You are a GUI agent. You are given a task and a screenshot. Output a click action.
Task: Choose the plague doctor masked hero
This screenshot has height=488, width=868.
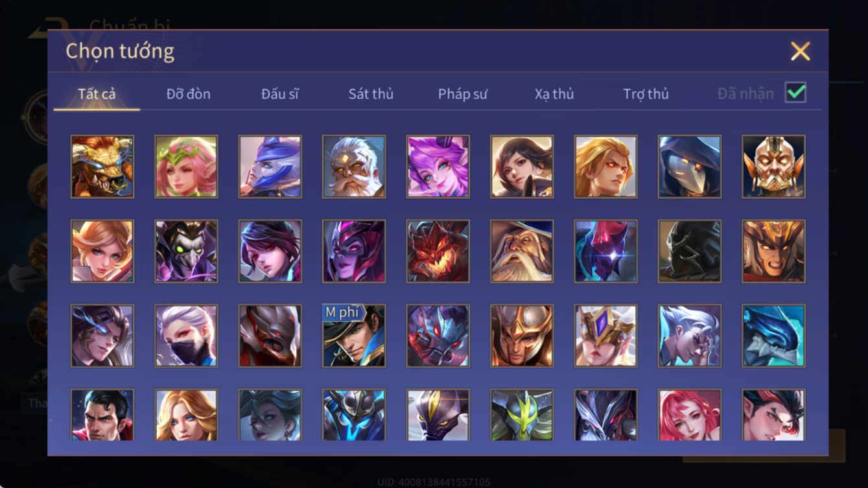pyautogui.click(x=690, y=167)
